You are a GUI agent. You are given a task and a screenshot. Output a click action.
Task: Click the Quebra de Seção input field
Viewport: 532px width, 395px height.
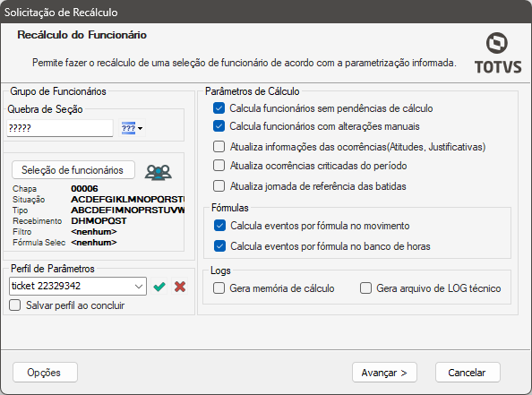(x=60, y=128)
